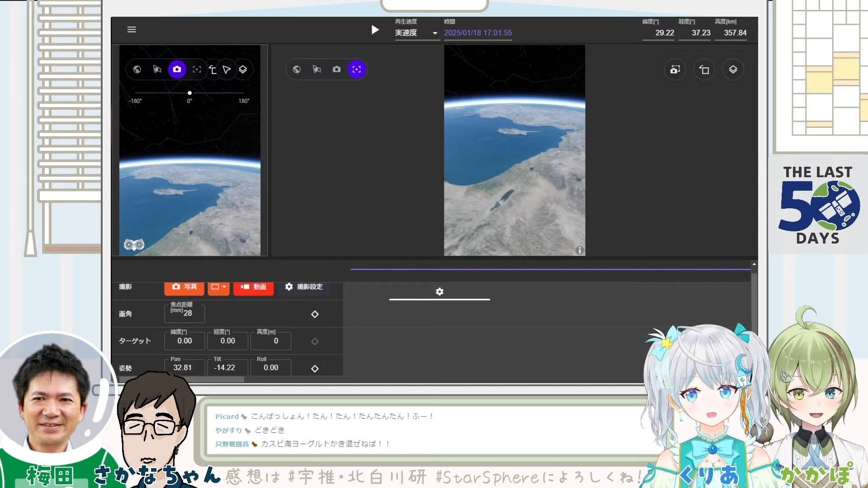Select globe view in left viewport toolbar
The image size is (868, 488).
tap(137, 69)
